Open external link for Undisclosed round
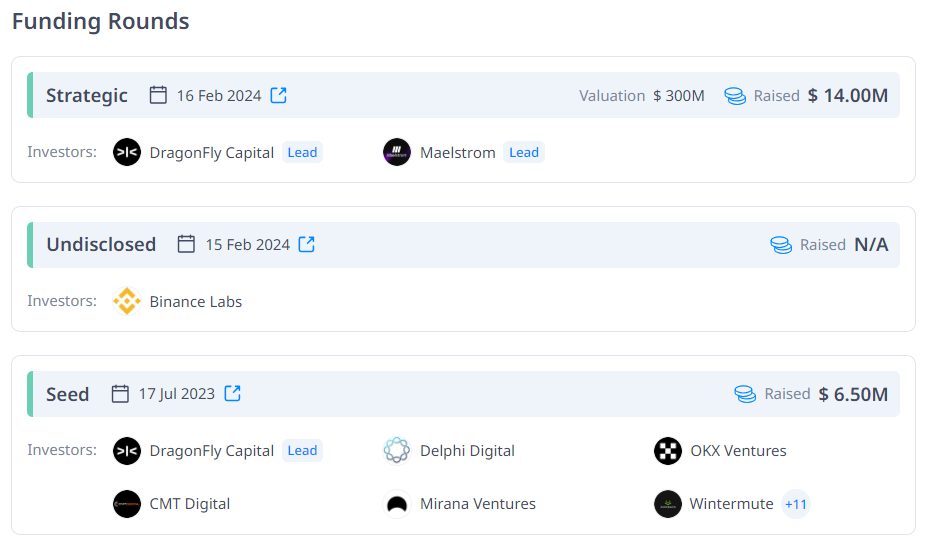Screen dimensions: 927x545 (x=307, y=244)
